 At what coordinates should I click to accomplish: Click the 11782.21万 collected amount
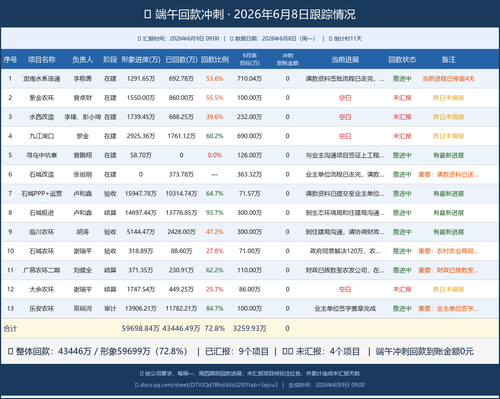[181, 309]
